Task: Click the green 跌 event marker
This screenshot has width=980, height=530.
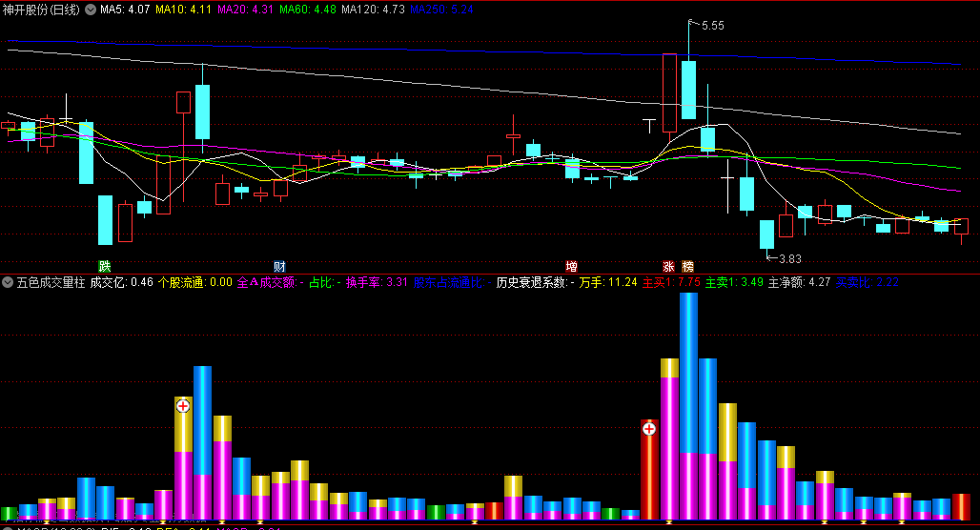Action: click(105, 267)
